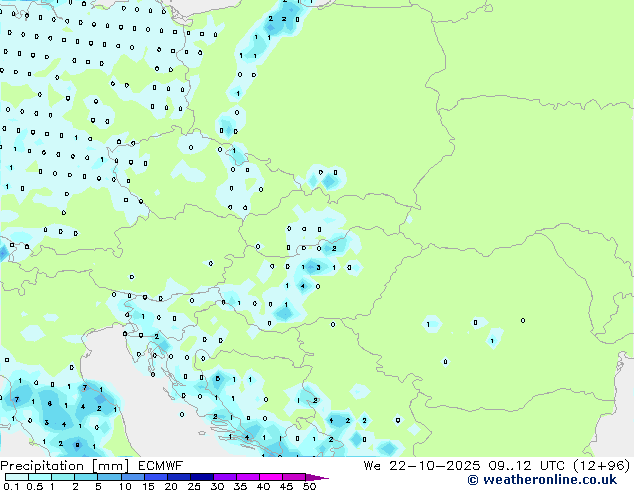The height and width of the screenshot is (490, 634).
Task: Click the weatheronline.co.uk copyright link
Action: [542, 480]
